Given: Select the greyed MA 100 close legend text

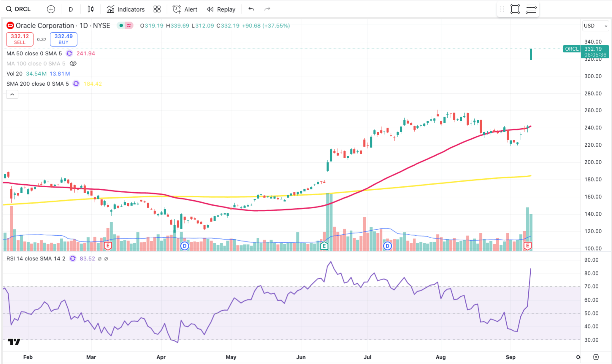Looking at the screenshot, I should coord(36,63).
